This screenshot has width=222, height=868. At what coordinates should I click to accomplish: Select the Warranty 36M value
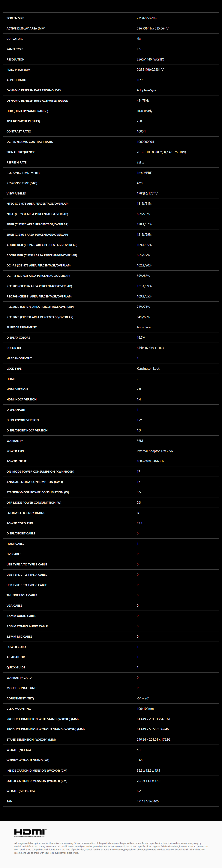[x=140, y=441]
